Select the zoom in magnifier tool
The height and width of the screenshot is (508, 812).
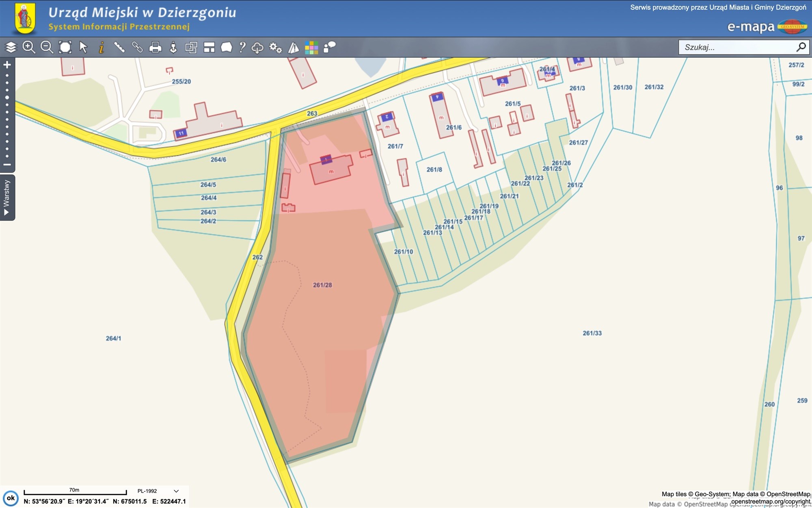[29, 48]
